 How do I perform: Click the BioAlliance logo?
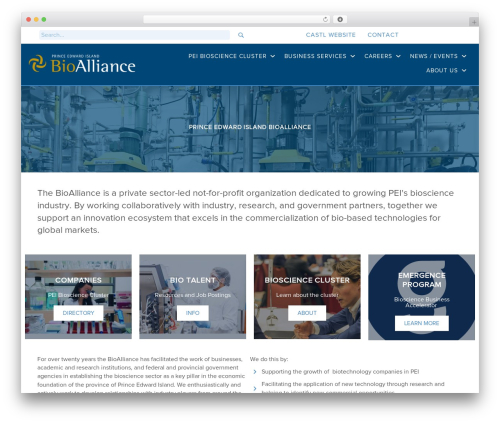[x=82, y=63]
